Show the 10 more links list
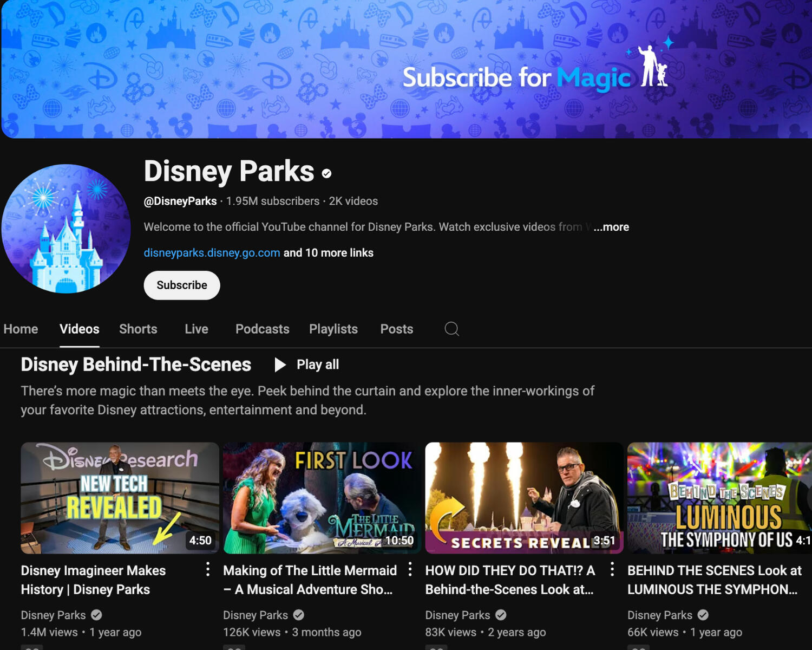Screen dimensions: 812x650 pyautogui.click(x=328, y=253)
